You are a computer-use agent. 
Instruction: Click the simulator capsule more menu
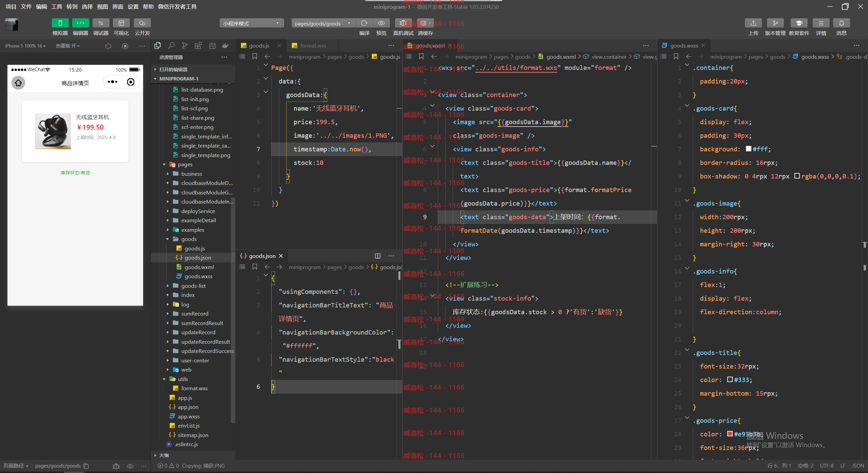coord(112,82)
